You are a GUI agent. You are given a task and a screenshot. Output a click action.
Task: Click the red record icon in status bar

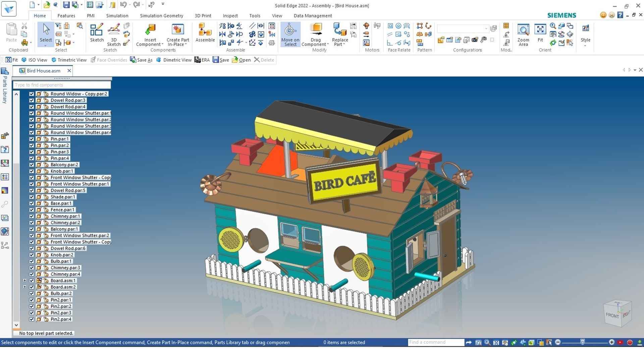tap(630, 342)
